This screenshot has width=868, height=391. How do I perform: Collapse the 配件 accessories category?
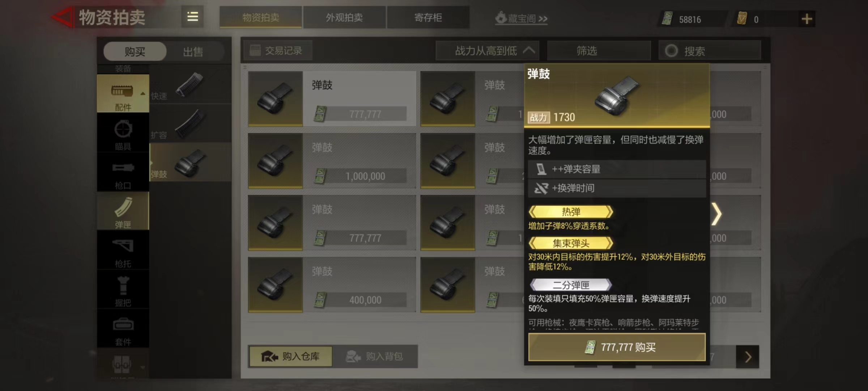(123, 94)
